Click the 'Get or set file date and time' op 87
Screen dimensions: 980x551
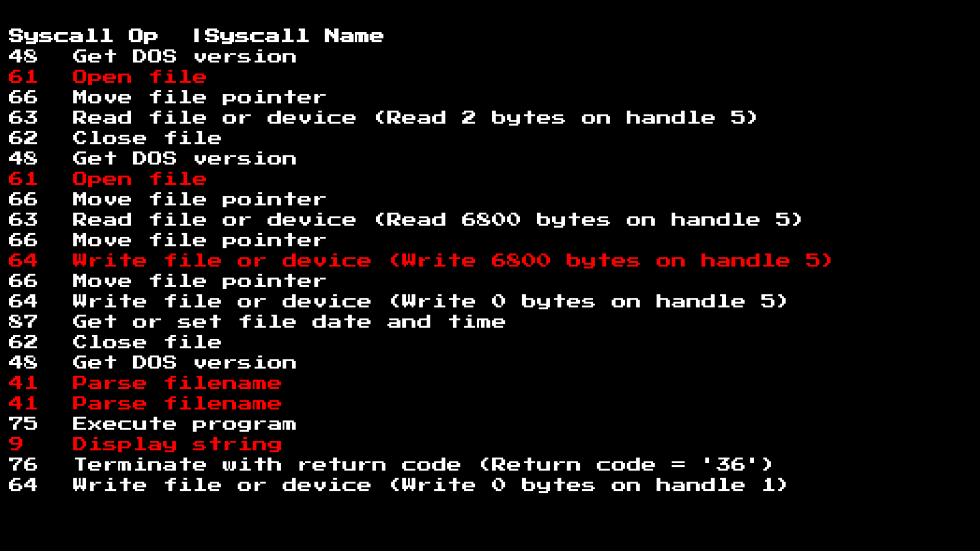[x=289, y=321]
